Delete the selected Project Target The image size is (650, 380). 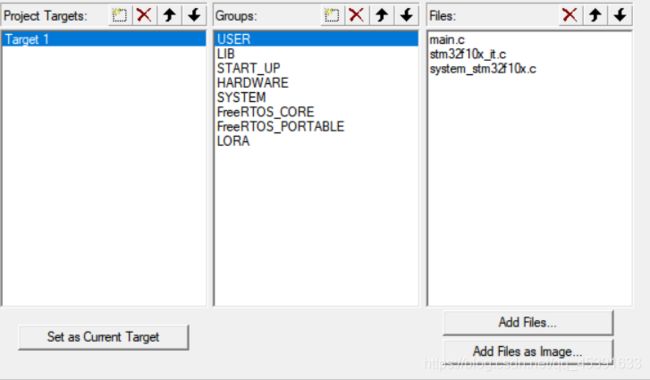pos(144,16)
